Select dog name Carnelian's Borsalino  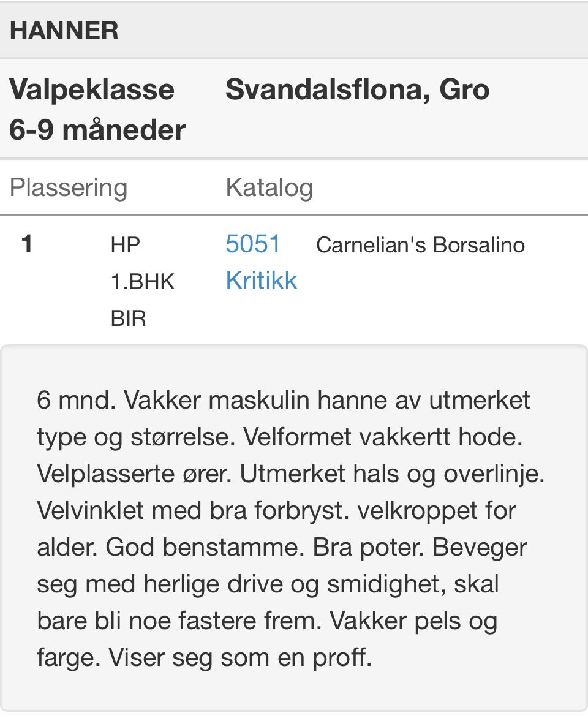click(420, 245)
